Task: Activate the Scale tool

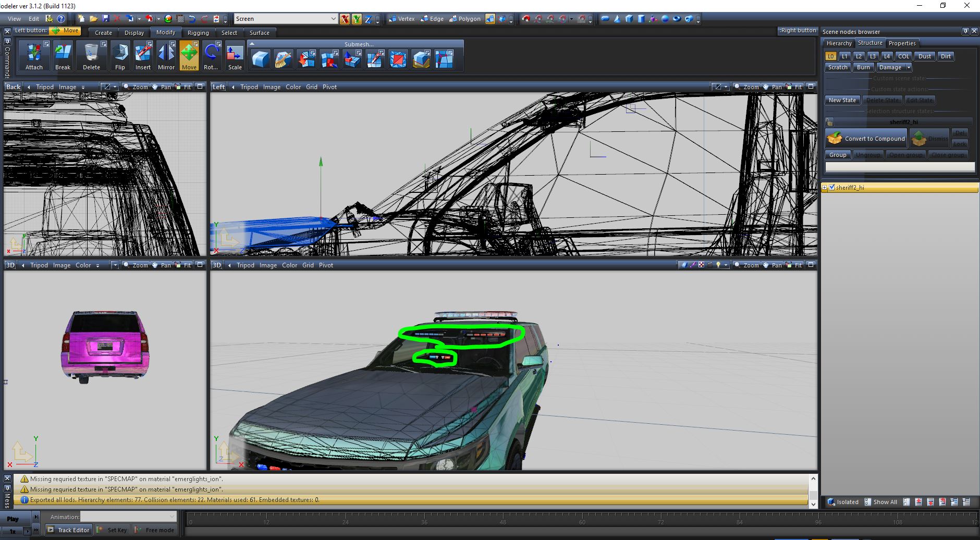Action: [x=235, y=56]
